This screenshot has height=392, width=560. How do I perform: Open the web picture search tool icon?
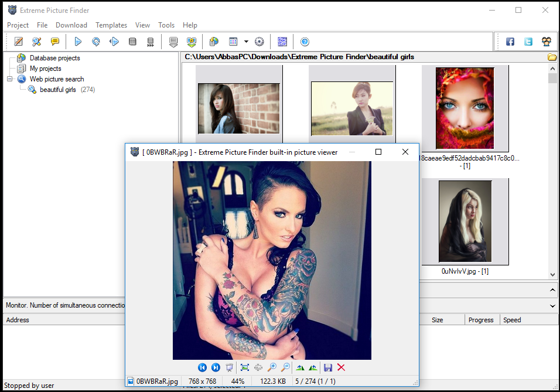point(36,42)
